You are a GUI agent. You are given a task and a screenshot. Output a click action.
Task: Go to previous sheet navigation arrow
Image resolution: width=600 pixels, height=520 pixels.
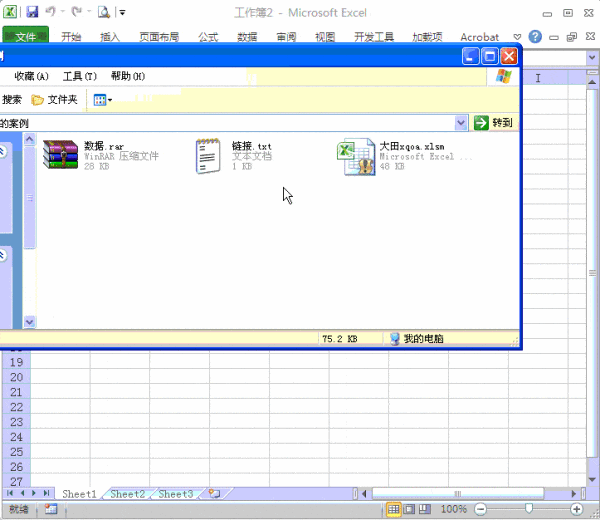(x=22, y=493)
